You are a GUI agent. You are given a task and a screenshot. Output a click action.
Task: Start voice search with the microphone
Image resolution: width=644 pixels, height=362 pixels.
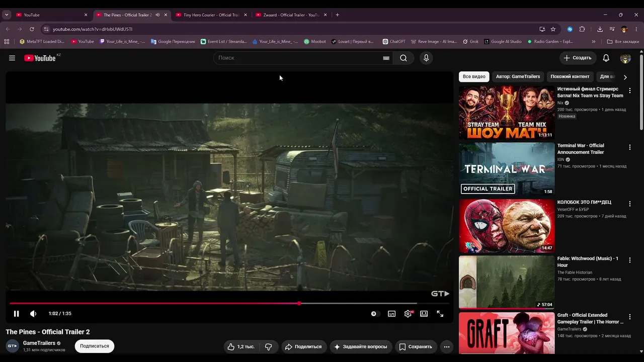point(426,58)
